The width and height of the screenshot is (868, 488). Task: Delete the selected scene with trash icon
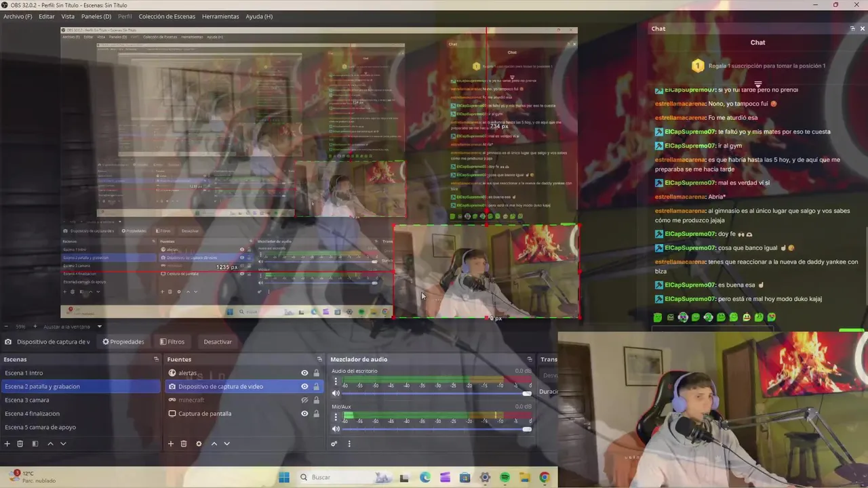click(x=20, y=444)
